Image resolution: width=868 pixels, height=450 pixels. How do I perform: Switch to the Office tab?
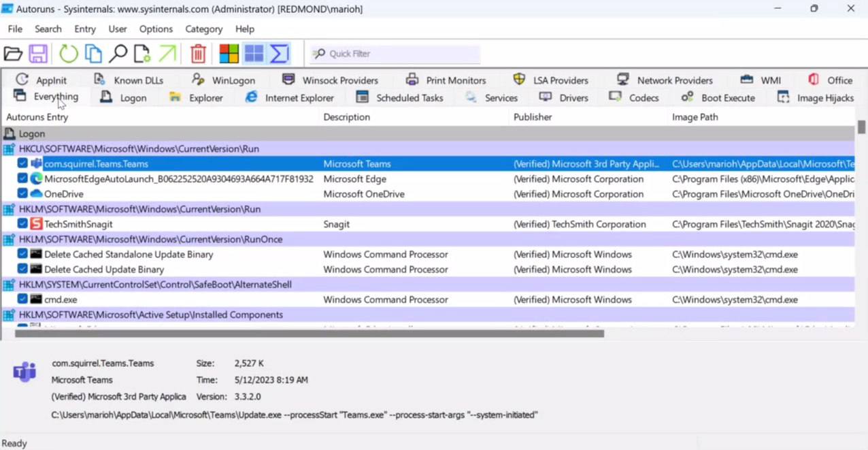pos(830,80)
